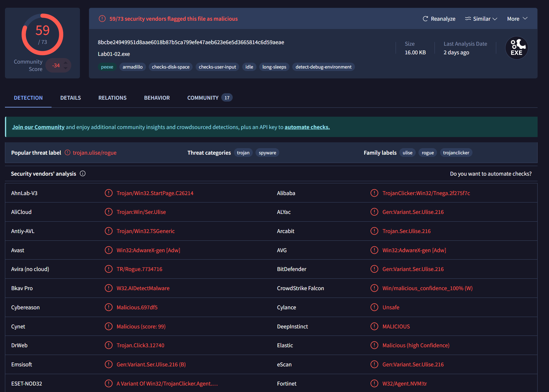
Task: Click the alert icon in Cynet row
Action: [109, 326]
